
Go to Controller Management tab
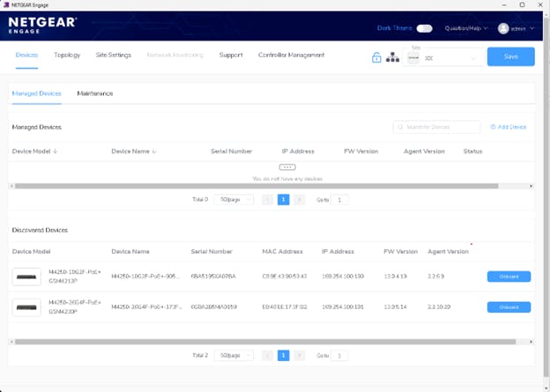click(x=291, y=55)
